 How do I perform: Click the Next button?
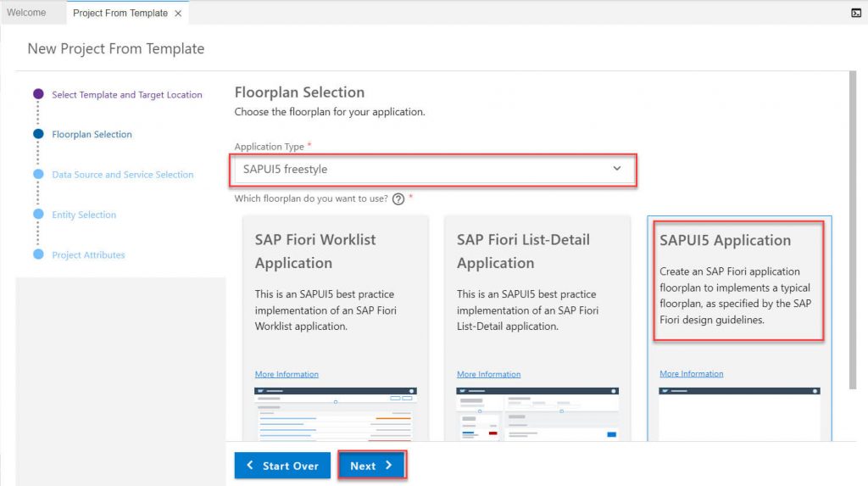tap(372, 466)
